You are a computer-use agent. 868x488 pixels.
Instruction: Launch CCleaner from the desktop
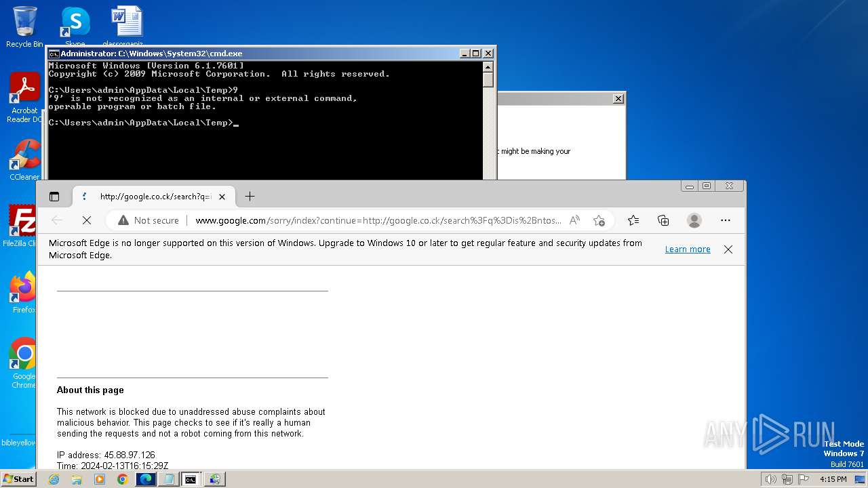(x=24, y=160)
